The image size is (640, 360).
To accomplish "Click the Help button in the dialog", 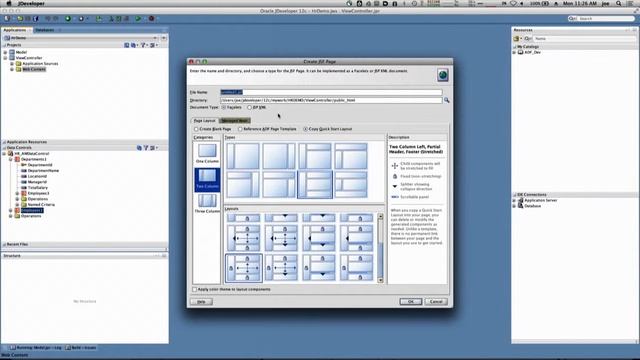I will [201, 302].
